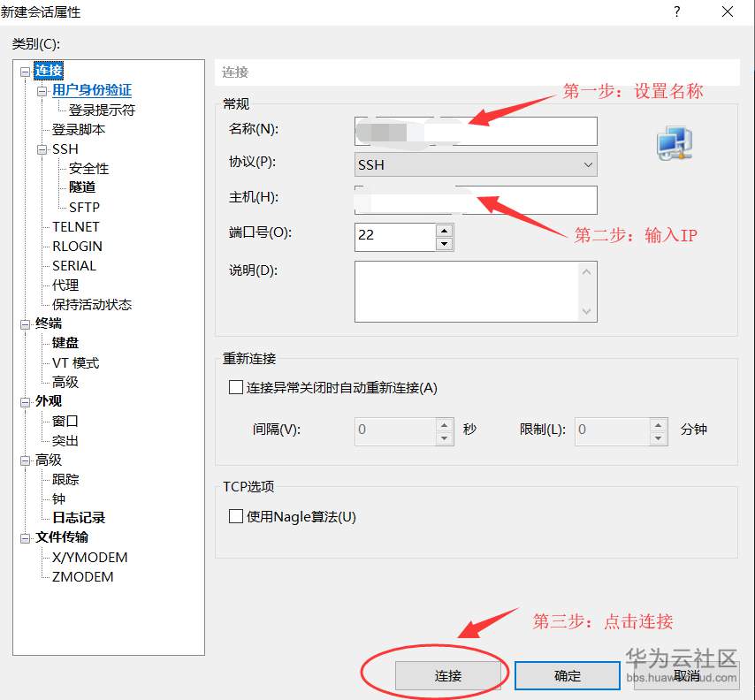Select 外观 tree item
Screen dimensions: 755x700
point(48,401)
